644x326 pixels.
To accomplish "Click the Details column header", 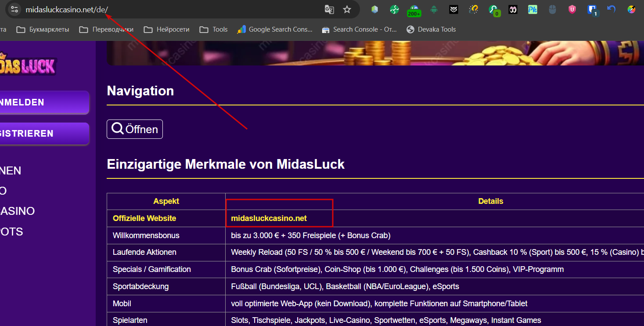I will click(491, 201).
